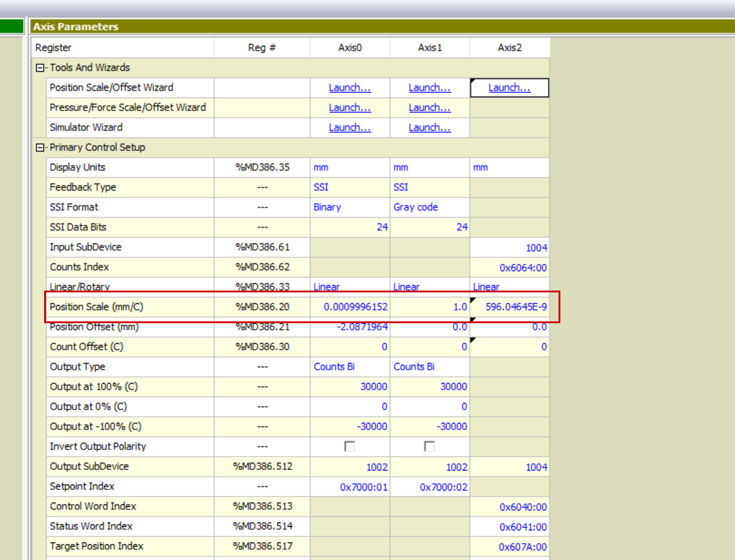The image size is (735, 560).
Task: Launch Position Scale/Offset Wizard for Axis2
Action: tap(510, 88)
